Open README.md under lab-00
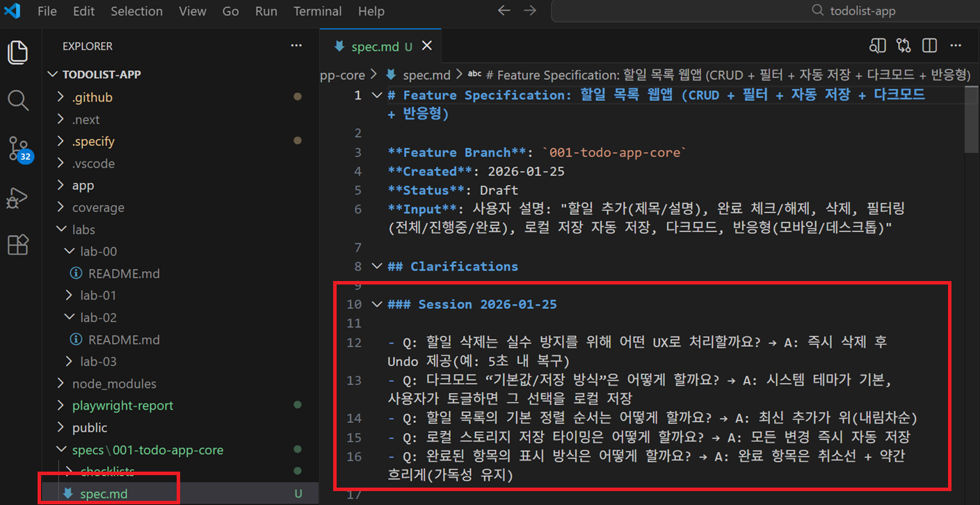 coord(124,273)
